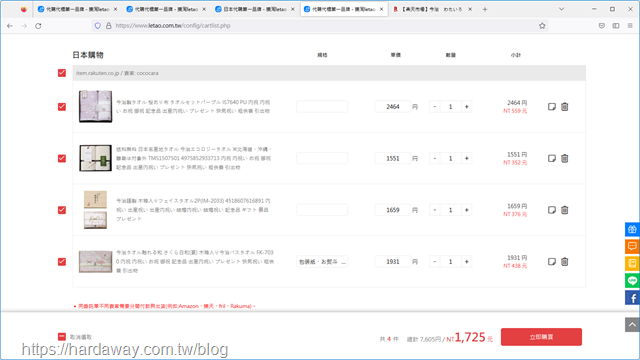Click spec field of 2464 yen item
Viewport: 640px width, 360px height.
click(322, 107)
